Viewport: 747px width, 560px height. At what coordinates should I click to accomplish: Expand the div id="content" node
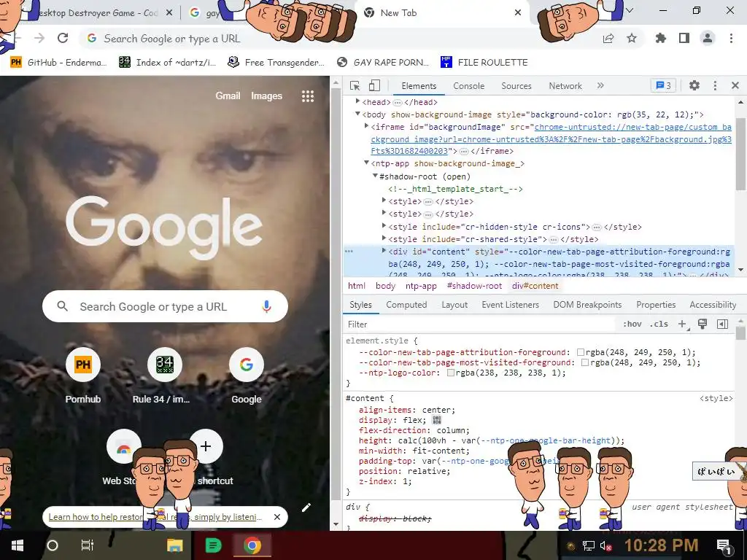(x=384, y=251)
